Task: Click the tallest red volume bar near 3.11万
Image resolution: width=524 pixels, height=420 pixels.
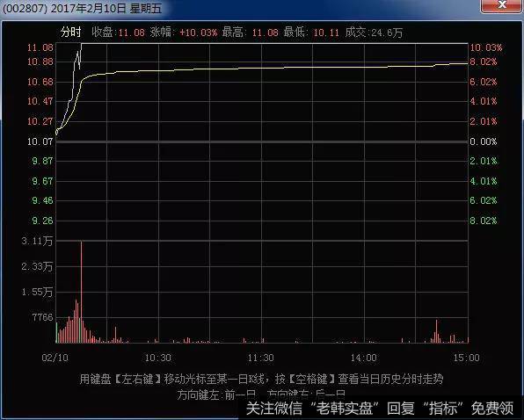Action: point(81,292)
